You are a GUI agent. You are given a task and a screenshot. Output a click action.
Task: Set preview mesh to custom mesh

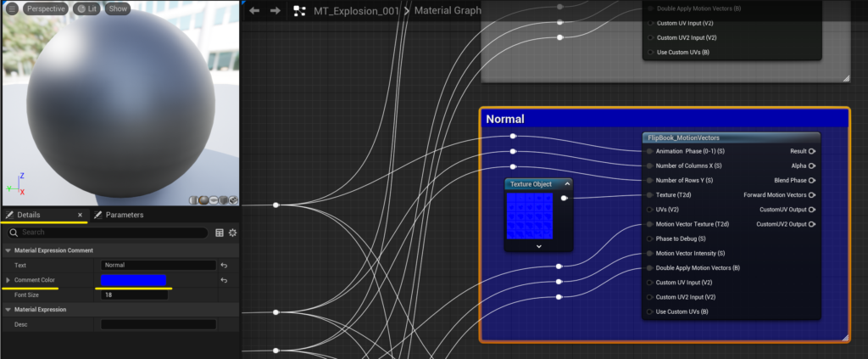tap(233, 200)
